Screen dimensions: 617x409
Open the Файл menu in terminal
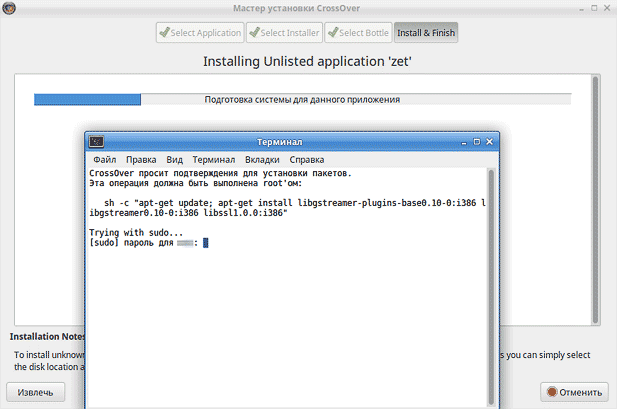pyautogui.click(x=105, y=160)
